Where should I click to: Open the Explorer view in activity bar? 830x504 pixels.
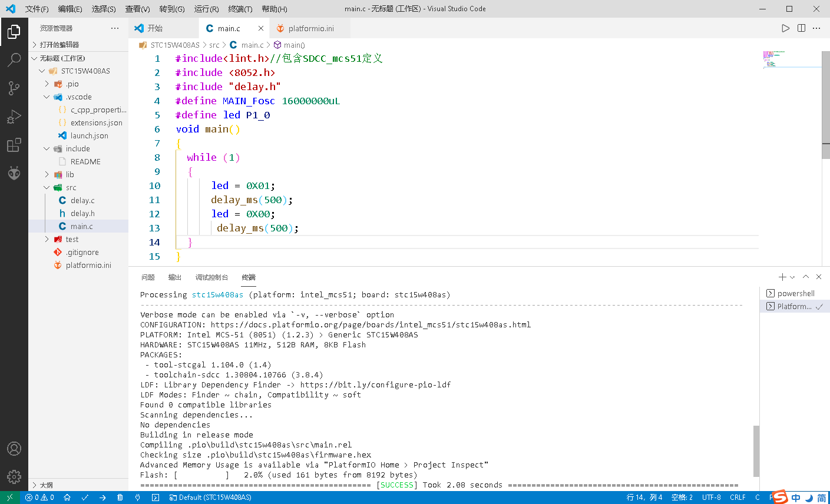pos(14,31)
